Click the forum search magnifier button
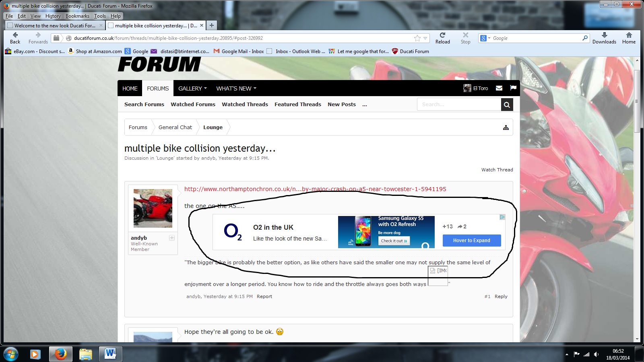The image size is (644, 362). click(x=507, y=105)
